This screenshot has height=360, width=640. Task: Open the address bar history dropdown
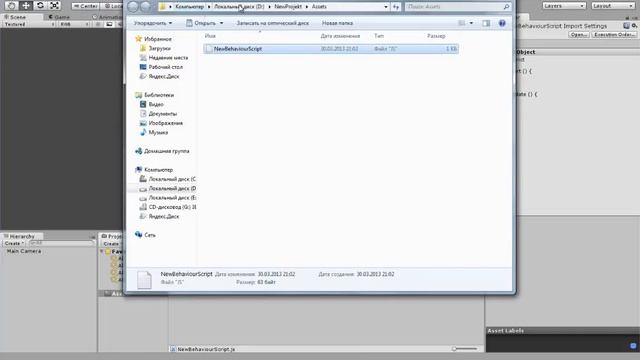point(385,7)
